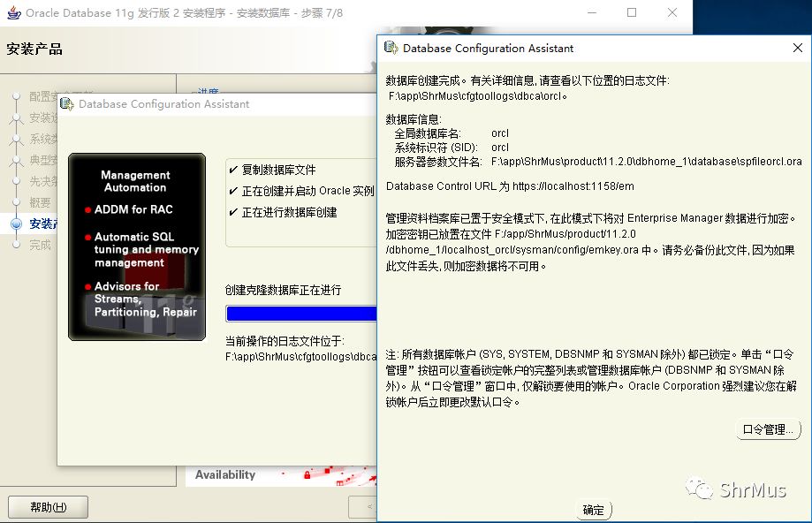Image resolution: width=812 pixels, height=523 pixels.
Task: Click the 帮助(H) button in installer
Action: pos(49,507)
